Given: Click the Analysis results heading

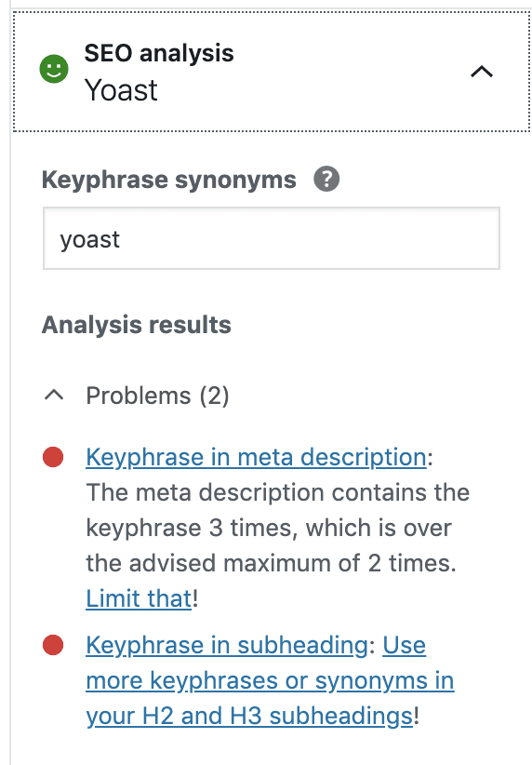Looking at the screenshot, I should (137, 325).
